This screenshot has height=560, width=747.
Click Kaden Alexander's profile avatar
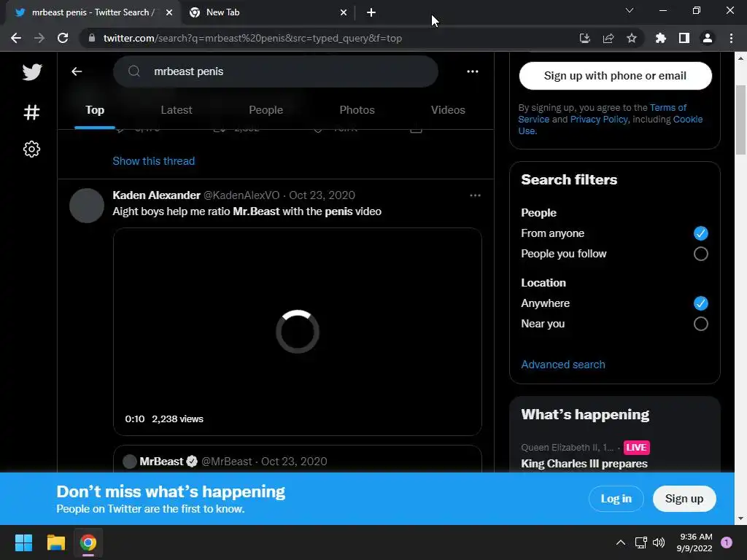87,206
